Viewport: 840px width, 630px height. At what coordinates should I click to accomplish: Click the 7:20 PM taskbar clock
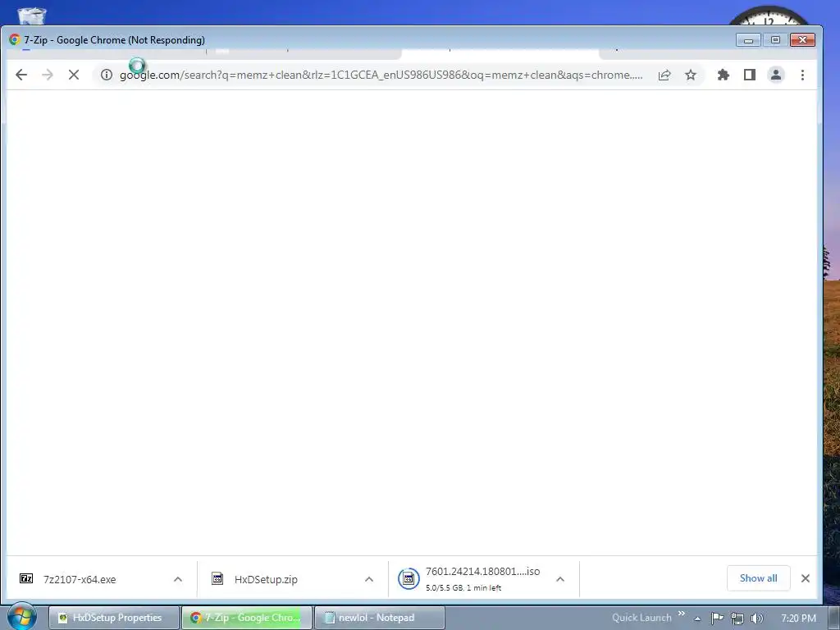[798, 619]
